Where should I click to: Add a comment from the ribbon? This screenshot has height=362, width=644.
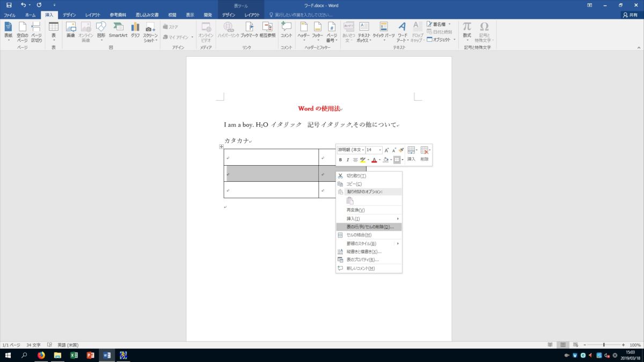click(287, 30)
